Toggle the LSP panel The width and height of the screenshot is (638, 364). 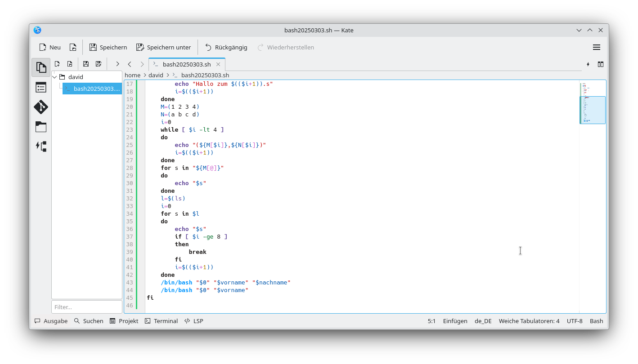coord(193,321)
